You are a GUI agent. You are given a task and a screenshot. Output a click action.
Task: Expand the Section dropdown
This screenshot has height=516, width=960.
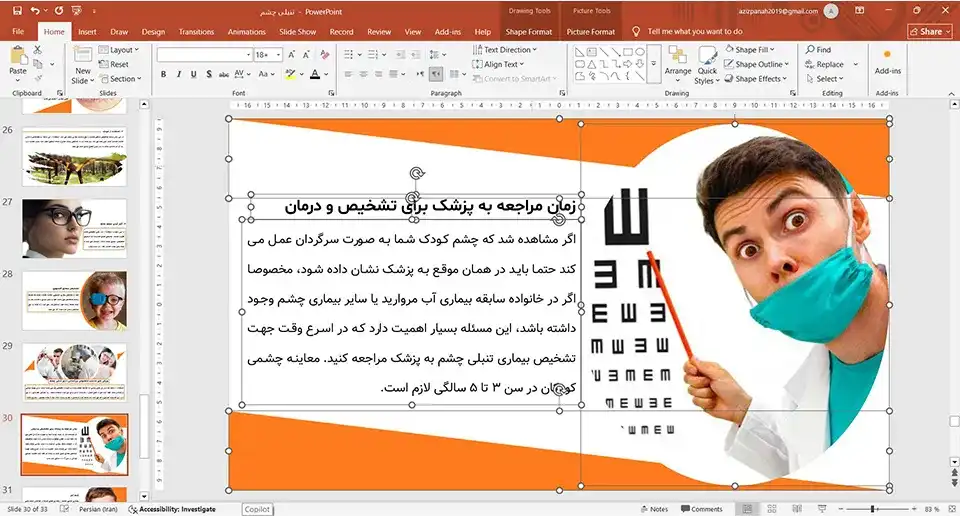click(121, 79)
